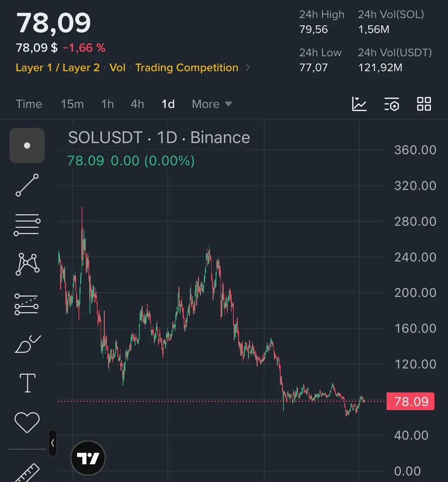The height and width of the screenshot is (482, 448).
Task: Select the dot cursor tool
Action: point(27,145)
